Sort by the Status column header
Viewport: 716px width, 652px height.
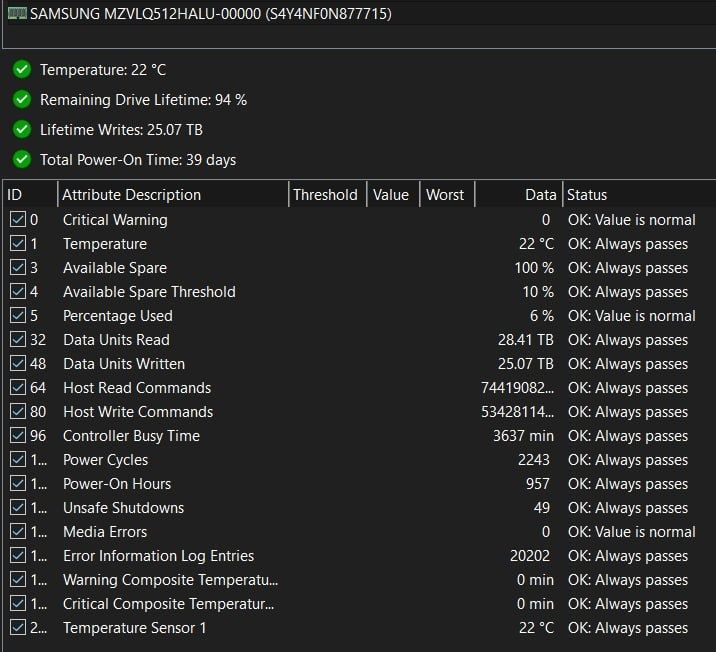[639, 195]
